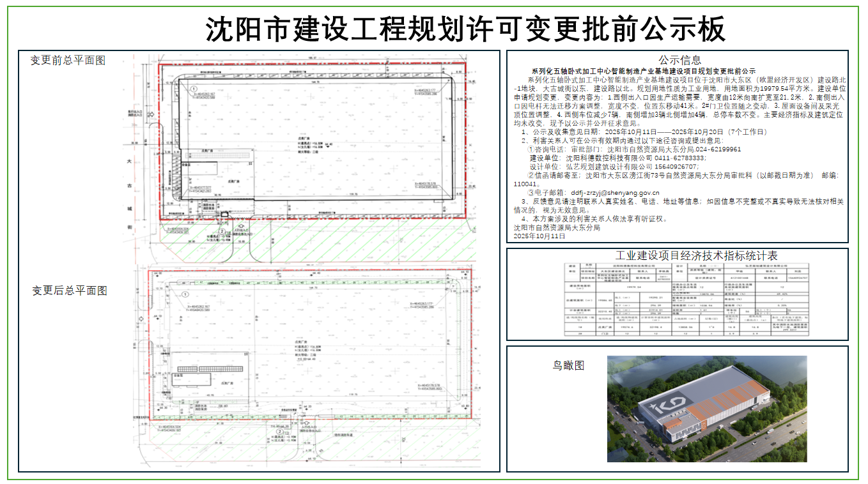This screenshot has width=868, height=484.
Task: Click the circled number 2 marker in the before-change plan
Action: pyautogui.click(x=222, y=232)
